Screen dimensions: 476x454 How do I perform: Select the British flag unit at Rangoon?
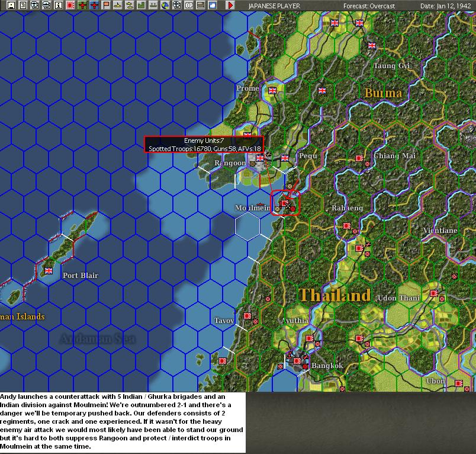click(260, 158)
